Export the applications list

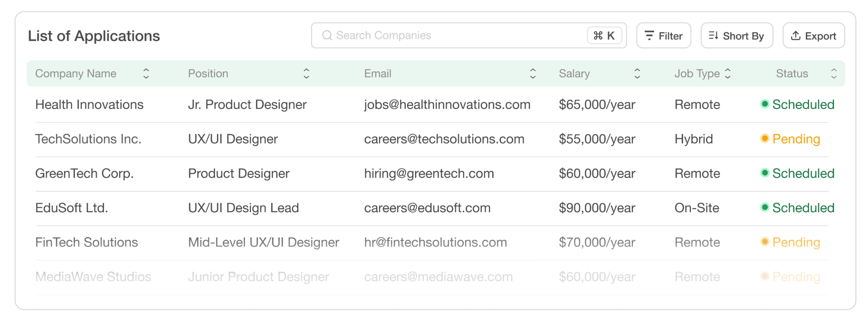(x=814, y=36)
